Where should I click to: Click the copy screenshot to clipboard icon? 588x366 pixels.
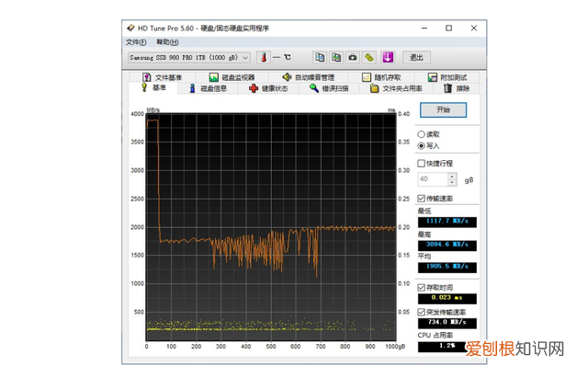click(x=336, y=57)
